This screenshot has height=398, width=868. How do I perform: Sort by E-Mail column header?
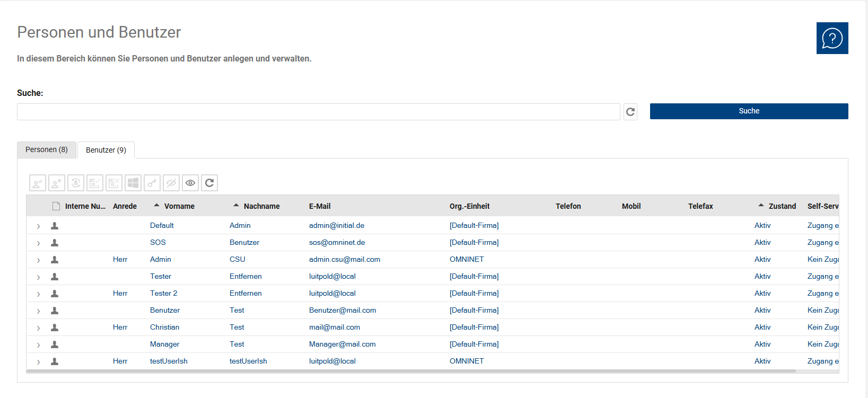click(320, 206)
